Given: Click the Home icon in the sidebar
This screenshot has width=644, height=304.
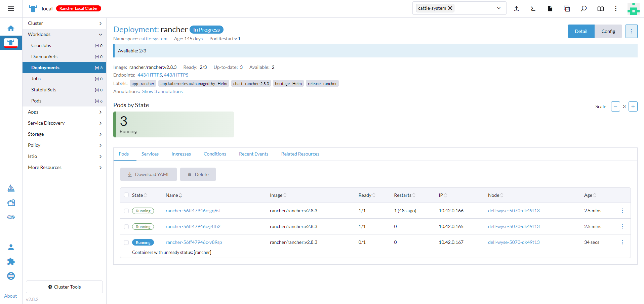Looking at the screenshot, I should pos(11,29).
